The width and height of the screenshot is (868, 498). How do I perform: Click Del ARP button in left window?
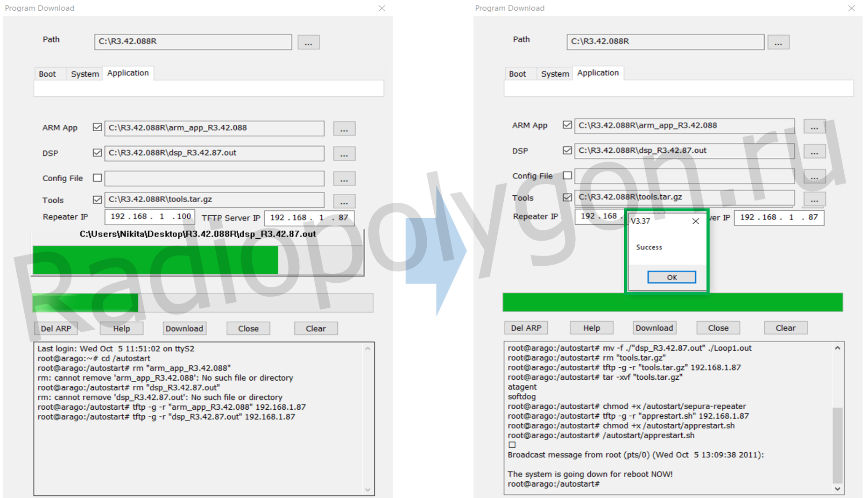(x=56, y=328)
